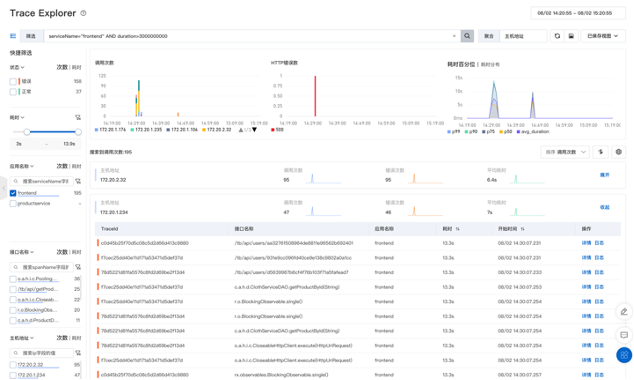Viewport: 634px width, 380px height.
Task: Check the error status checkbox
Action: coord(13,82)
